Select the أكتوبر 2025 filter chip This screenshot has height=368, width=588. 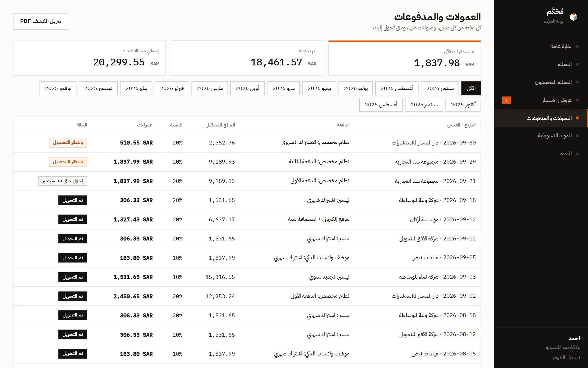pyautogui.click(x=463, y=105)
